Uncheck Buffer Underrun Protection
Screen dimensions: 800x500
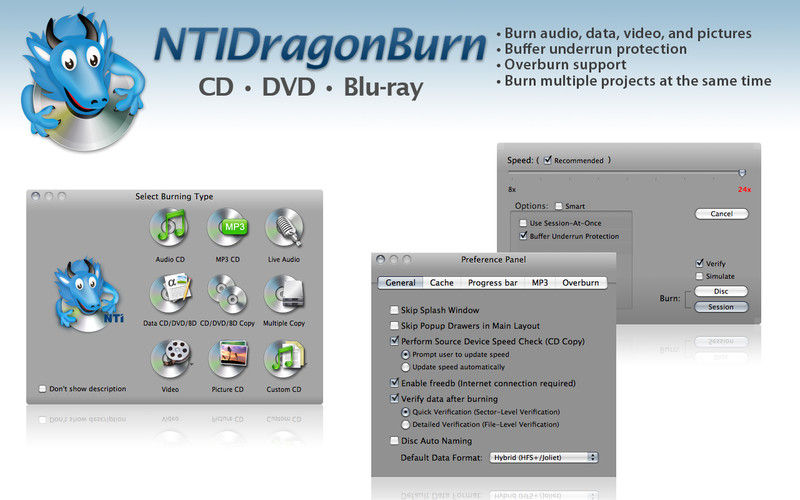pyautogui.click(x=523, y=236)
